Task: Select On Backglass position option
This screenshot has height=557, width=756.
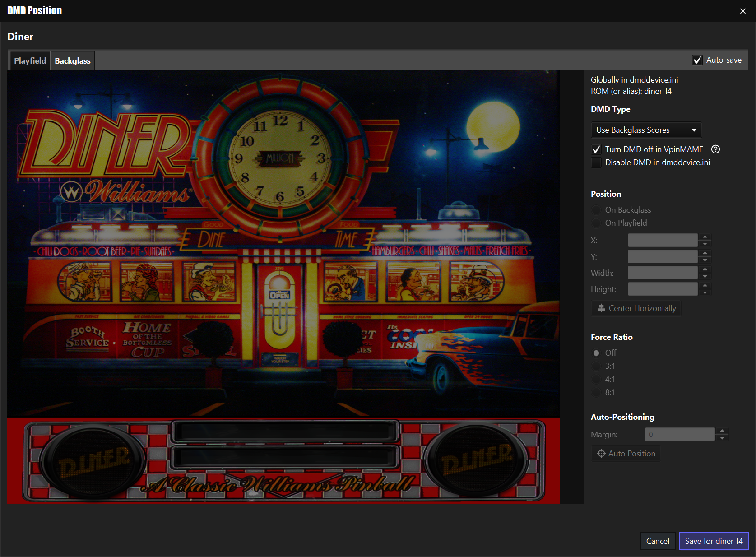Action: click(x=596, y=210)
